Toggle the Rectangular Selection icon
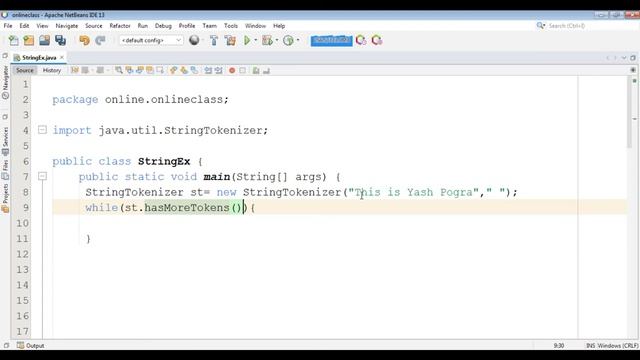The height and width of the screenshot is (360, 640). tap(160, 70)
